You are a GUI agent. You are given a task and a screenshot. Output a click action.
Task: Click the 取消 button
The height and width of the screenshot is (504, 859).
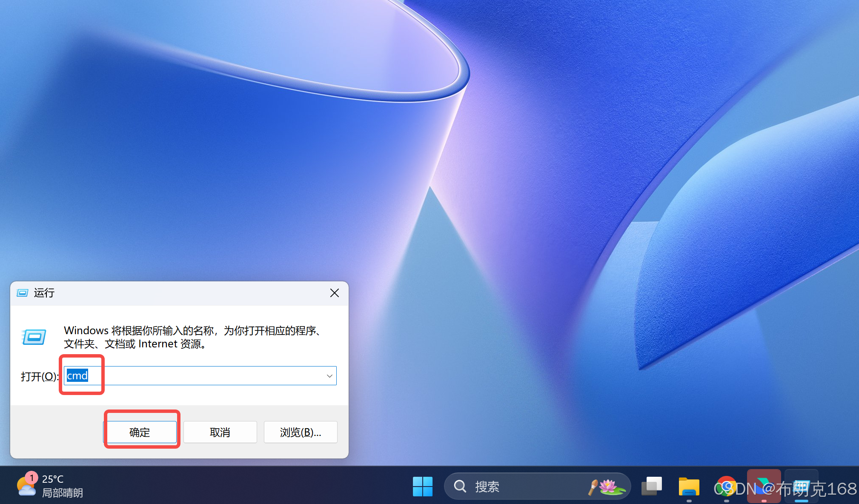coord(220,432)
